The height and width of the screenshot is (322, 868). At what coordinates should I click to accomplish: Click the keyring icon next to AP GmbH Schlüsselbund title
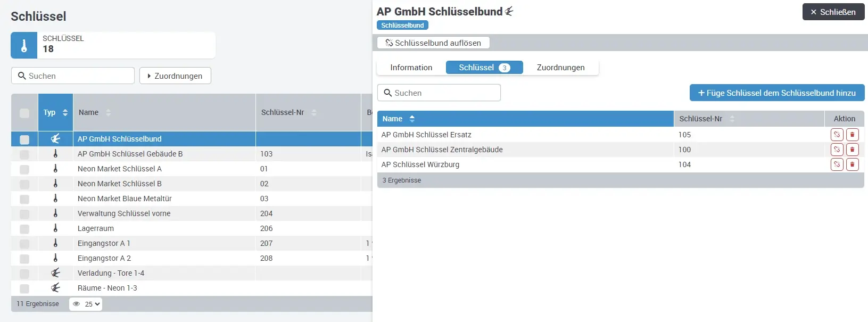coord(509,11)
